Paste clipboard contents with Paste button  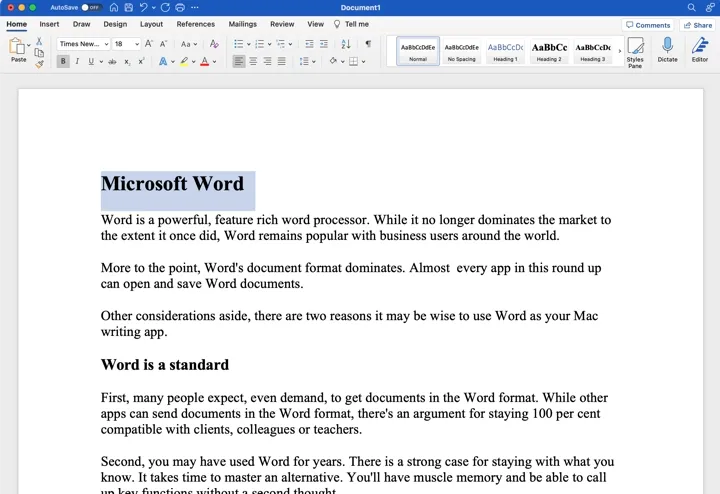[x=17, y=50]
